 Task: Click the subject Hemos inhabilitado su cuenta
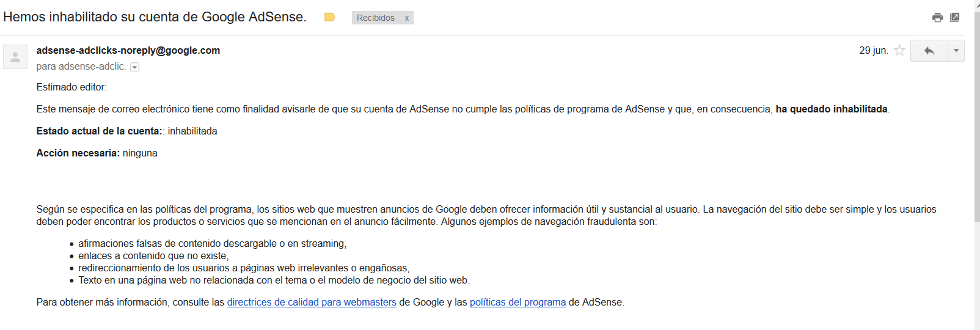click(x=155, y=17)
